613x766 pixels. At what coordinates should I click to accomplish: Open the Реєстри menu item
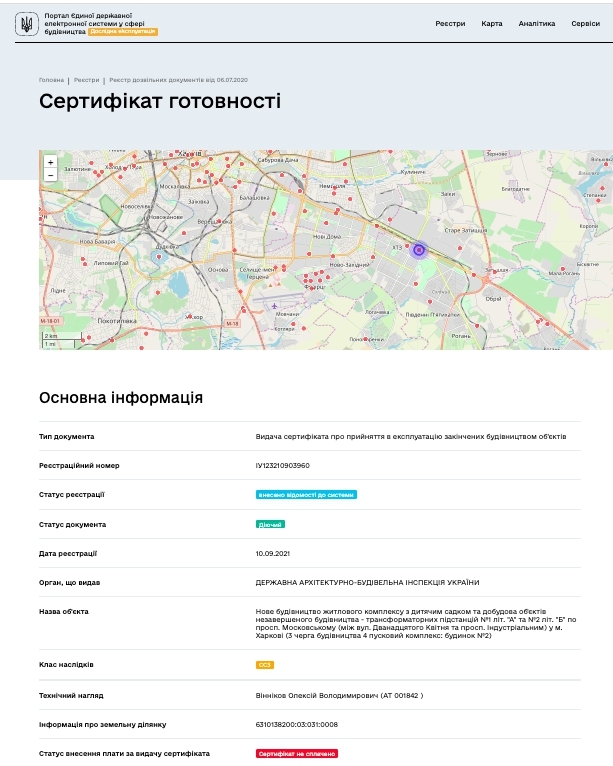coord(450,23)
